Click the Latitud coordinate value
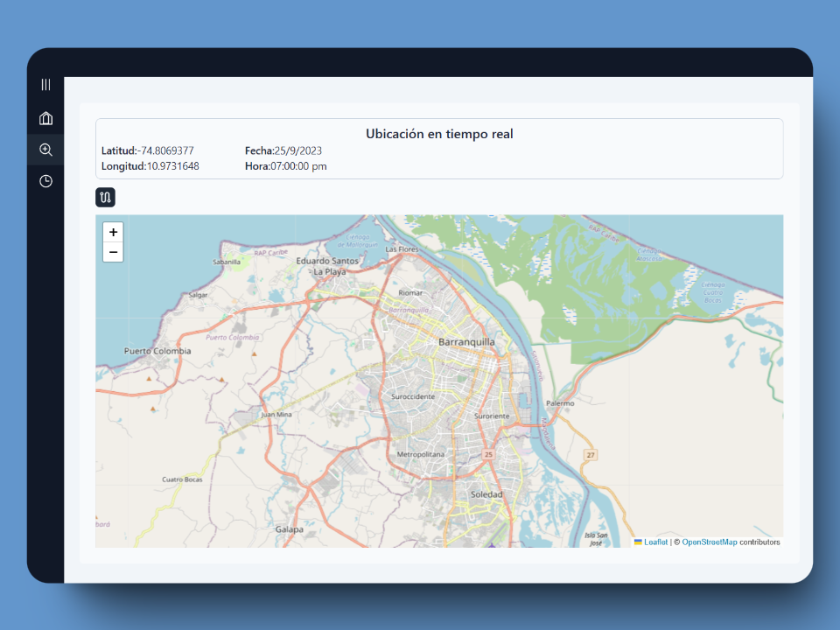 pyautogui.click(x=165, y=150)
